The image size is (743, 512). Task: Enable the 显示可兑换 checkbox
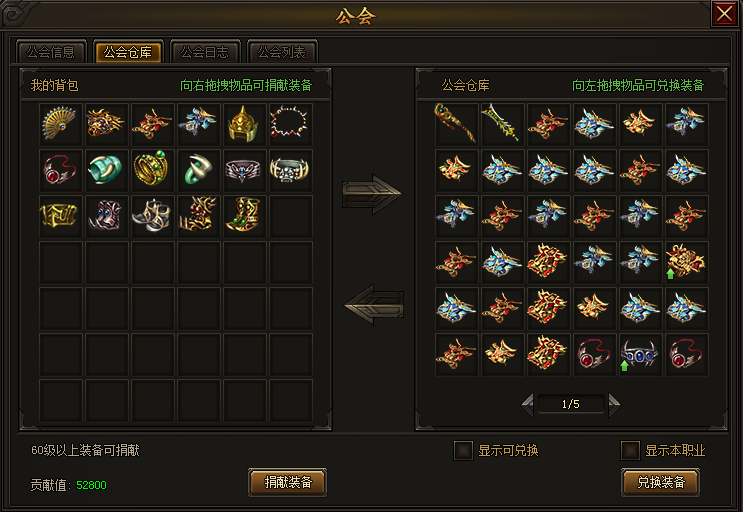(x=463, y=450)
